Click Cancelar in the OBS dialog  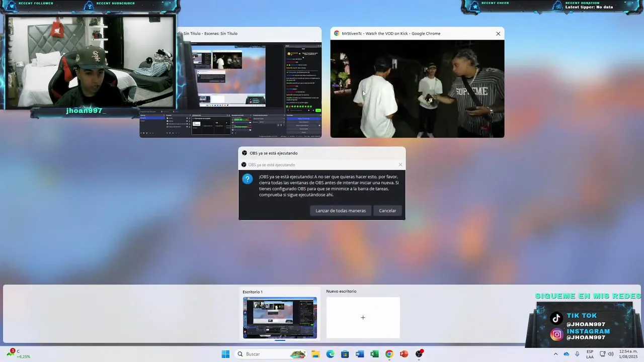click(387, 211)
